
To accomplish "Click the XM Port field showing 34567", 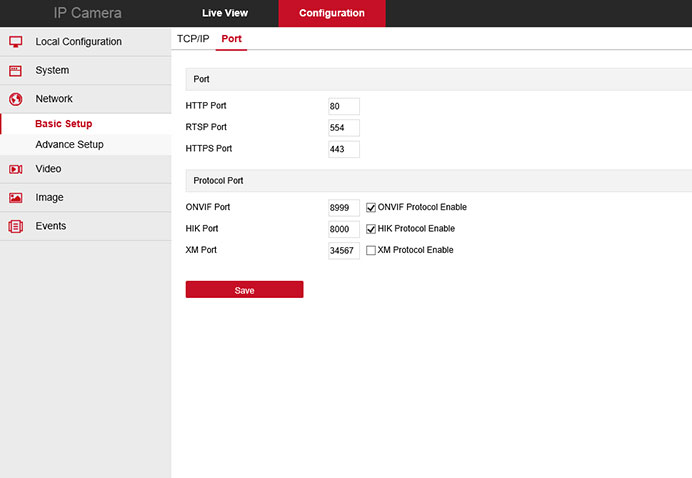I will (344, 250).
